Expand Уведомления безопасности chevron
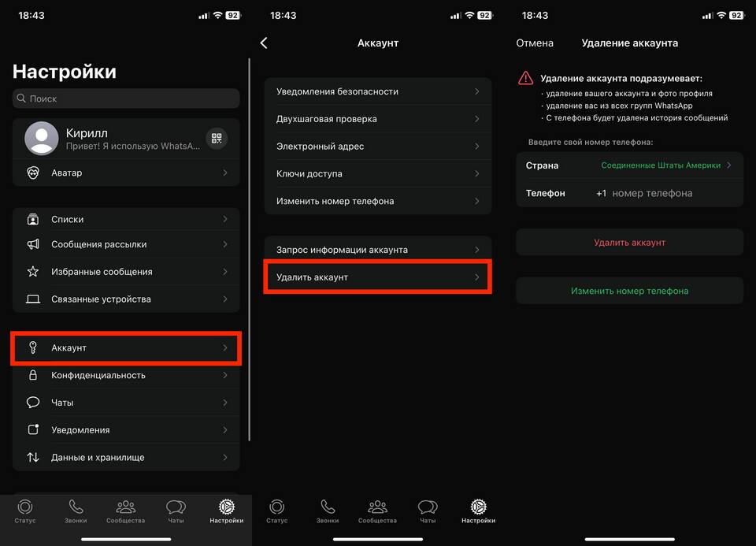756x546 pixels. [x=477, y=91]
